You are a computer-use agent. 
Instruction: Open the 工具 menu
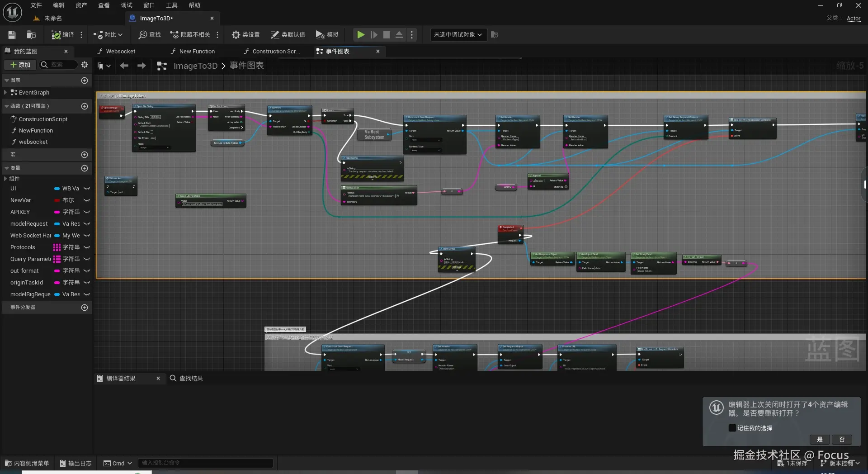pyautogui.click(x=171, y=5)
